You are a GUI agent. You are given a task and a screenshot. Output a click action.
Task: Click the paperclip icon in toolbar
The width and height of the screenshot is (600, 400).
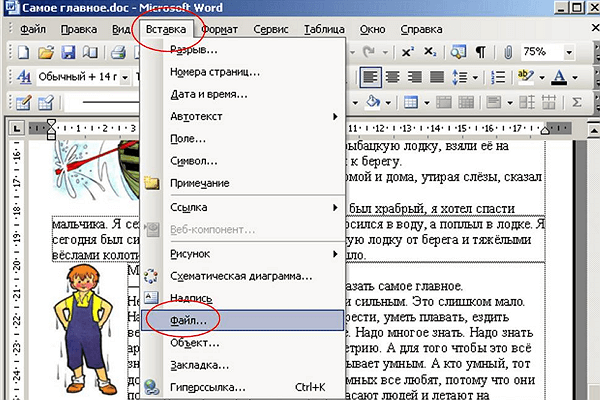tap(508, 52)
